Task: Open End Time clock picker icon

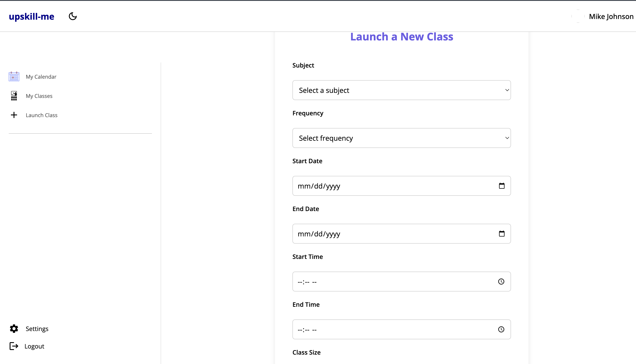Action: click(x=501, y=329)
